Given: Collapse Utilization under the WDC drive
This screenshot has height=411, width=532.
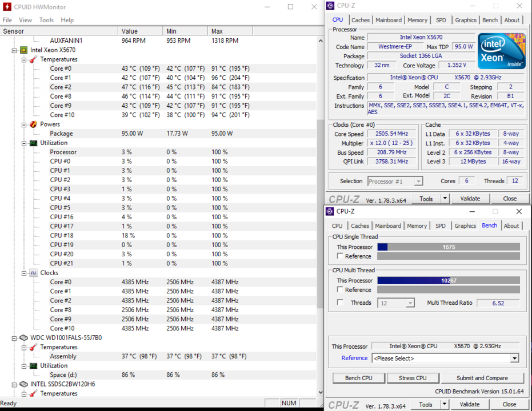Looking at the screenshot, I should pyautogui.click(x=24, y=366).
